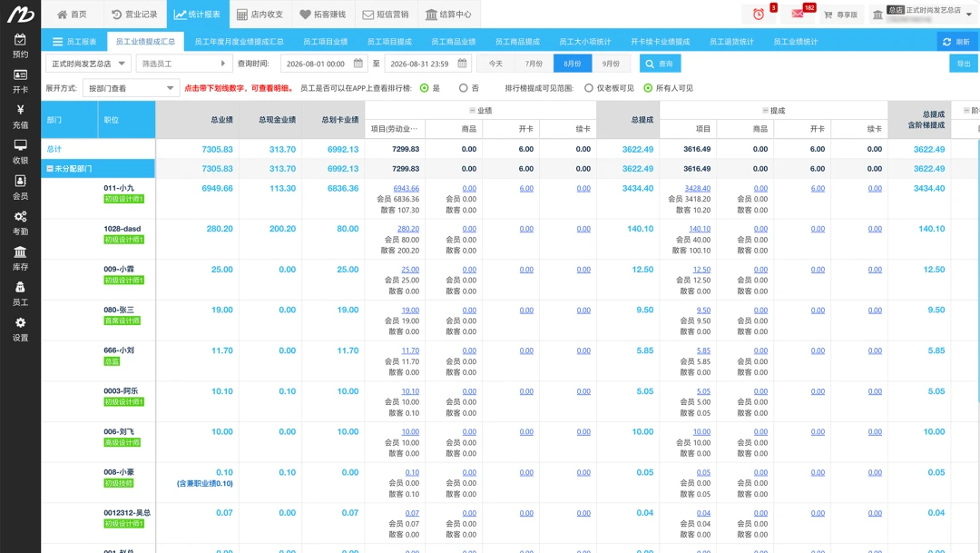The height and width of the screenshot is (553, 980).
Task: Open the 设置 settings sidebar icon
Action: click(20, 329)
